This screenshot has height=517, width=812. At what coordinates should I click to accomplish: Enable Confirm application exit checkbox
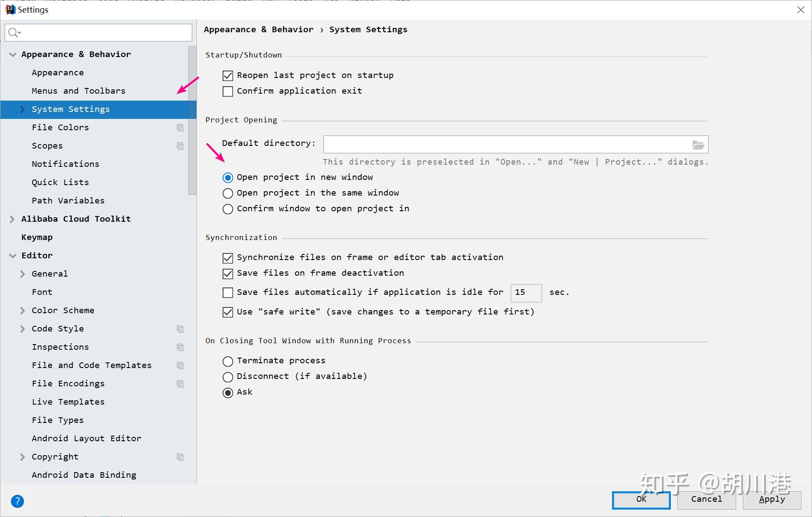click(228, 91)
